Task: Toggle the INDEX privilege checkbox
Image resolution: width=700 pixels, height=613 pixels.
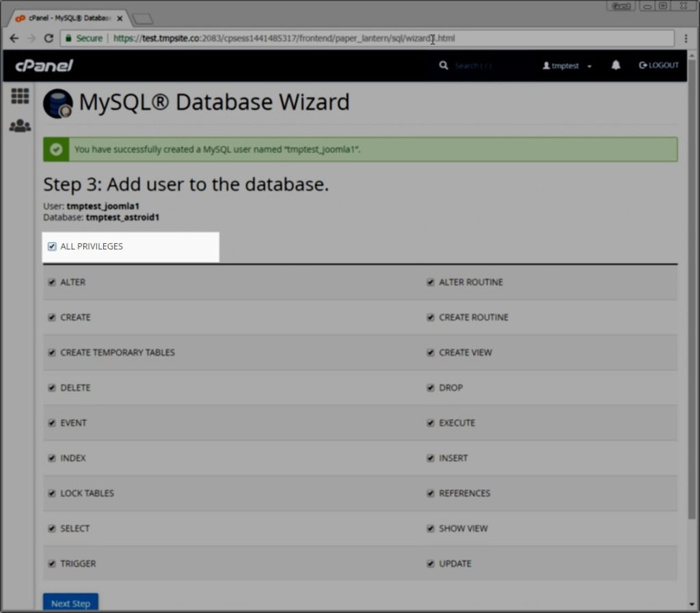Action: [x=52, y=459]
